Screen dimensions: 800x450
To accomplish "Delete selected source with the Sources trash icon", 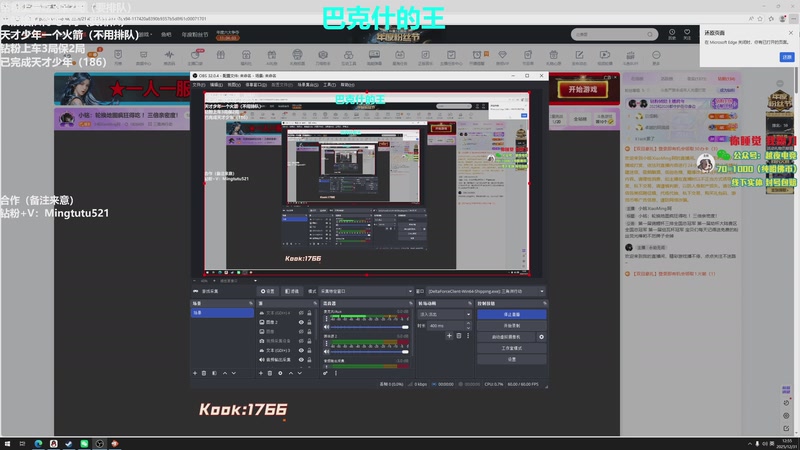I will (270, 373).
